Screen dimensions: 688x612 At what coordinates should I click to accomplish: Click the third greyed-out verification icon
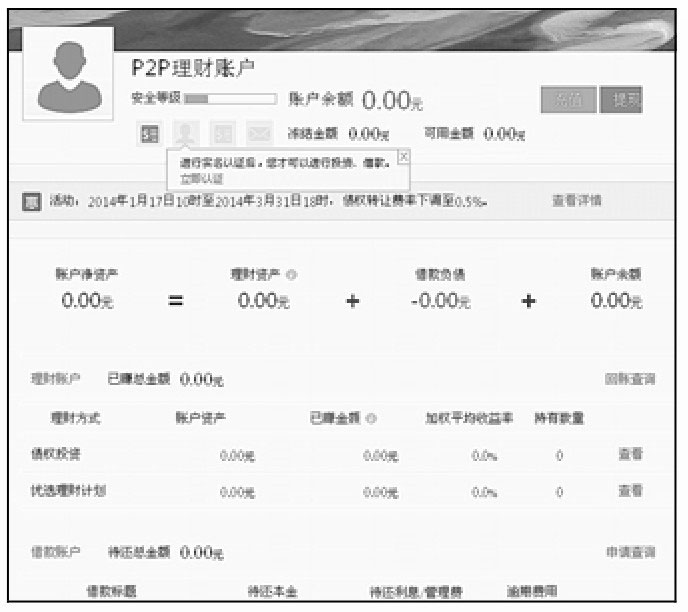(x=222, y=134)
